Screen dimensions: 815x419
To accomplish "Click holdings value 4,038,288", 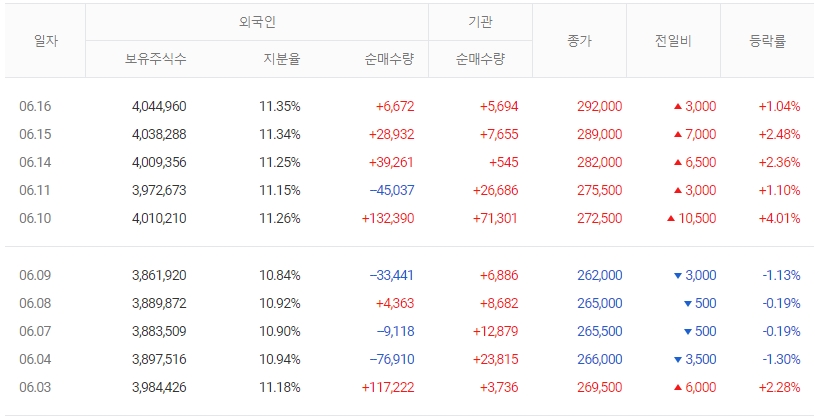I will coord(159,135).
